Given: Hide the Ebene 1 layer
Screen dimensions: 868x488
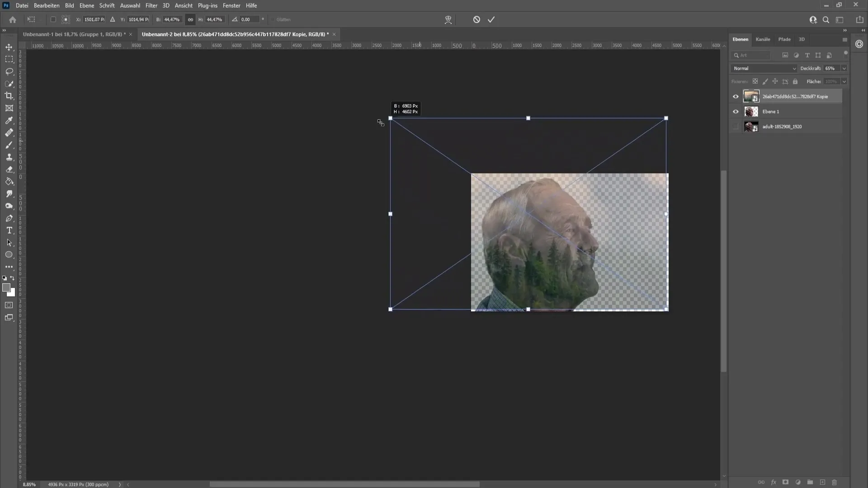Looking at the screenshot, I should [x=736, y=112].
